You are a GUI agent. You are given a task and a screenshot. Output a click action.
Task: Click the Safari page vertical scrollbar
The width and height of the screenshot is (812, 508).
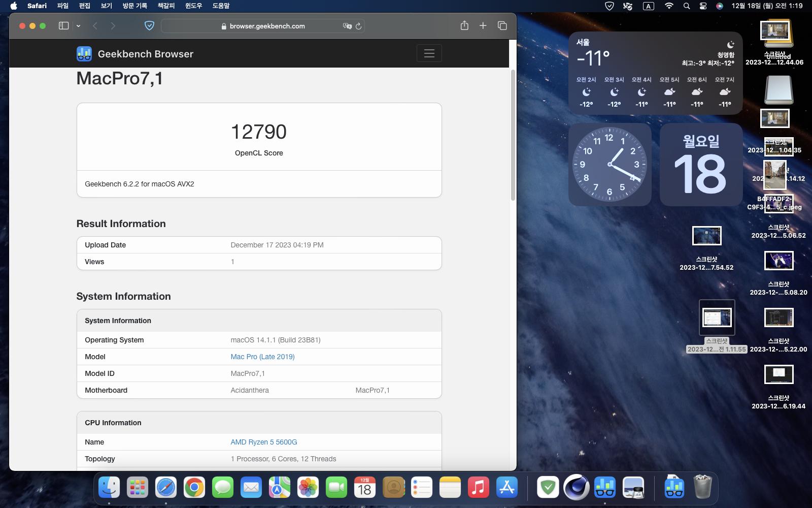513,135
